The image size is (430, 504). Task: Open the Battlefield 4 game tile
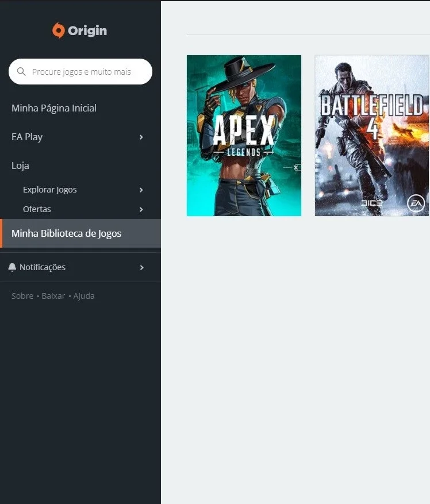click(372, 136)
